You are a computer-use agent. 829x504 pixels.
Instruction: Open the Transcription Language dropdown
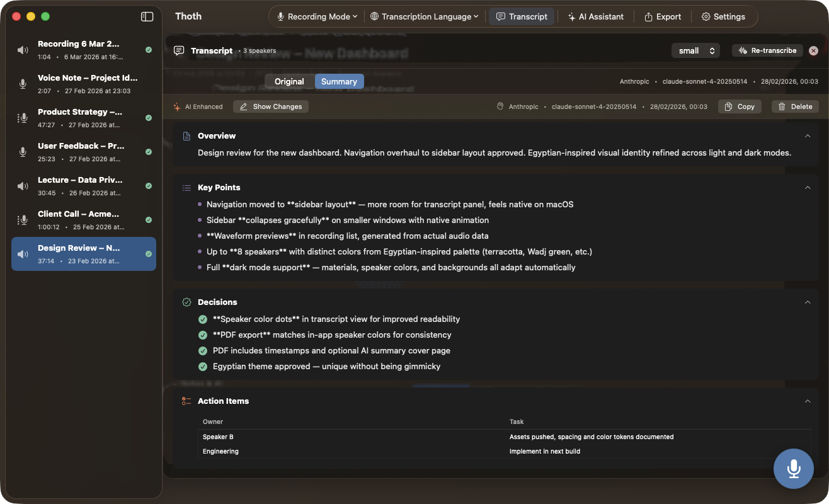tap(424, 17)
